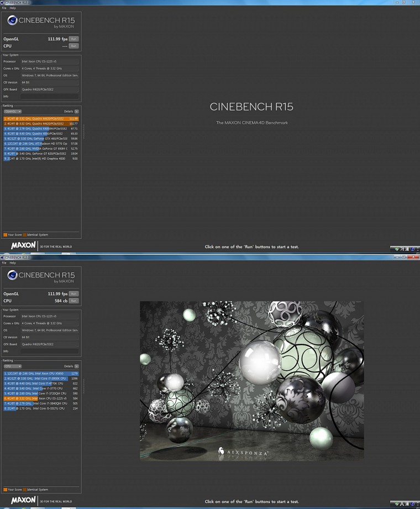Click the MAXON logo in lower window
Image resolution: width=420 pixels, height=509 pixels.
tap(23, 500)
